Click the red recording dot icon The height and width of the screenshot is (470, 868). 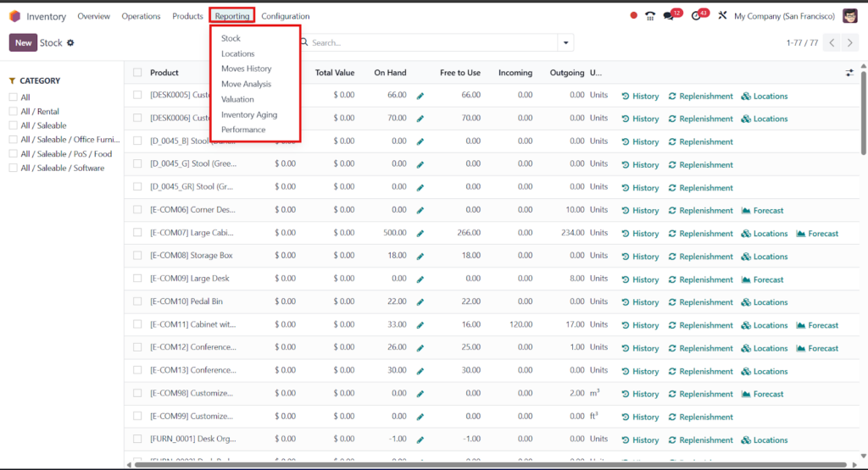point(633,15)
